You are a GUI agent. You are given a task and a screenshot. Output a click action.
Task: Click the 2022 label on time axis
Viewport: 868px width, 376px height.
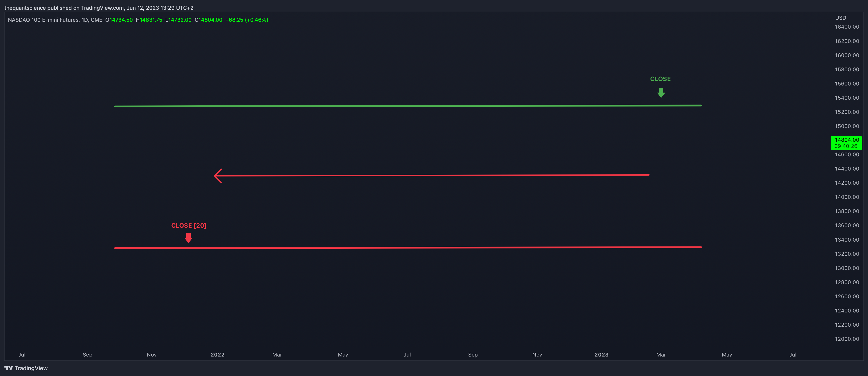pyautogui.click(x=217, y=355)
